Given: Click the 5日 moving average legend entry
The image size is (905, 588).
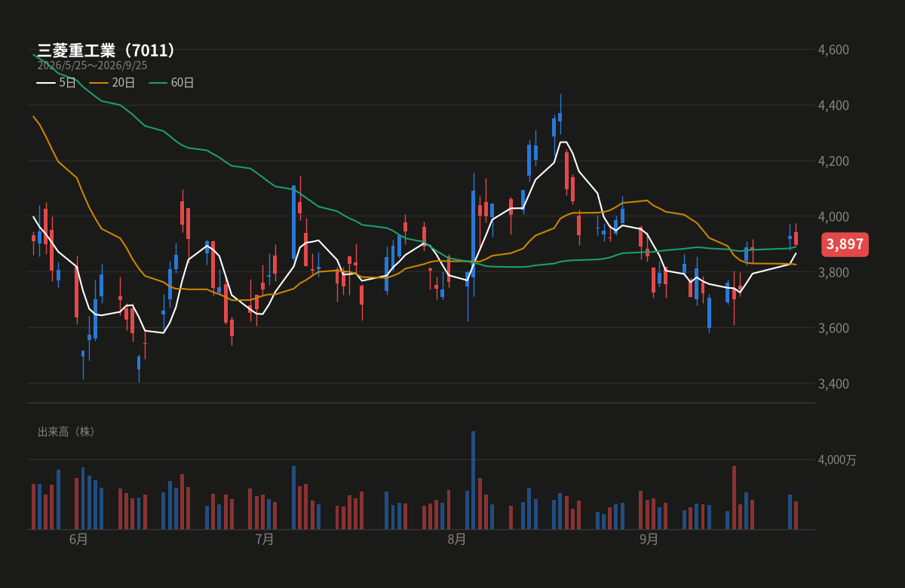Looking at the screenshot, I should click(x=57, y=83).
